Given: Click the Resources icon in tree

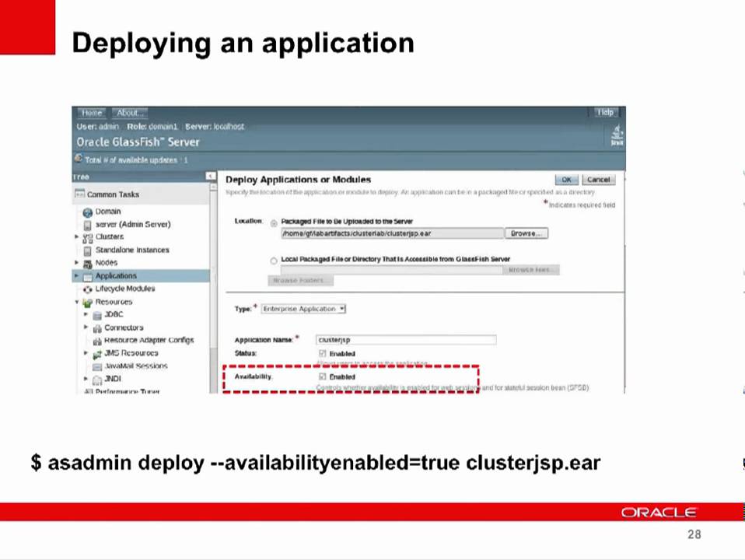Looking at the screenshot, I should click(87, 303).
